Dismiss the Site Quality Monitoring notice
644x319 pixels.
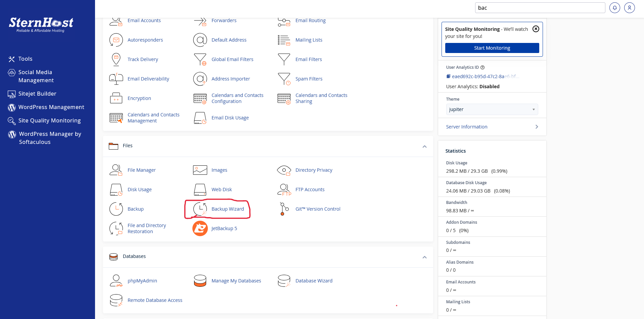click(536, 29)
